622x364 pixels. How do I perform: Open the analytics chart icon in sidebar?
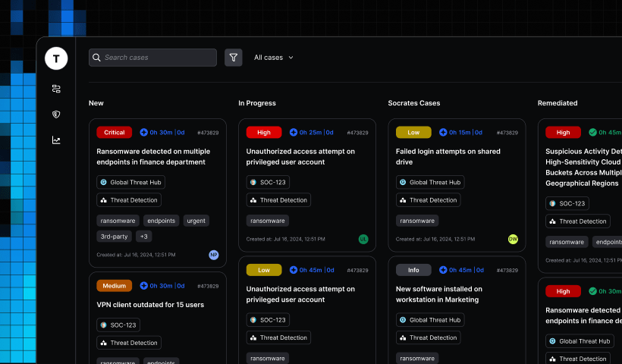56,140
